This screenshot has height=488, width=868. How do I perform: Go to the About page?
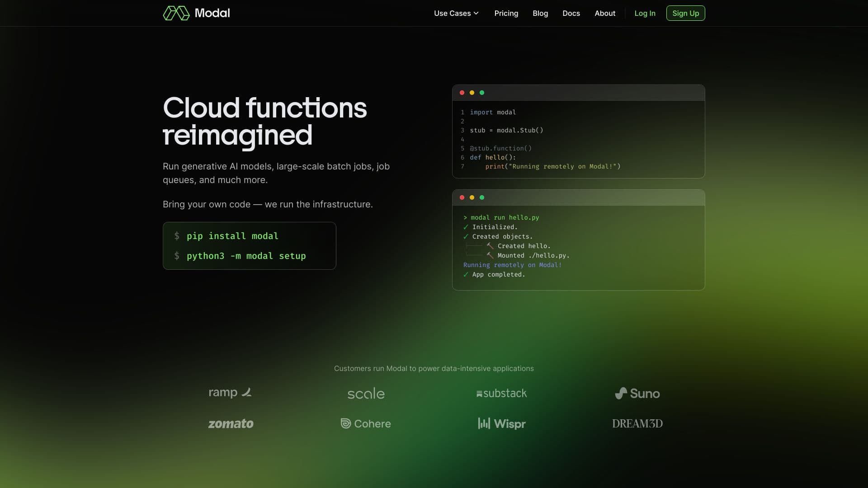click(x=605, y=13)
